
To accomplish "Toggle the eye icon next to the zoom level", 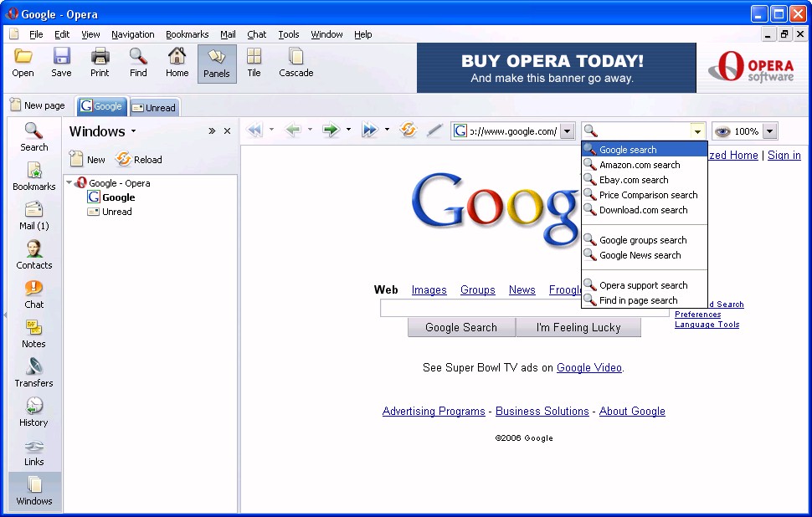I will [722, 131].
